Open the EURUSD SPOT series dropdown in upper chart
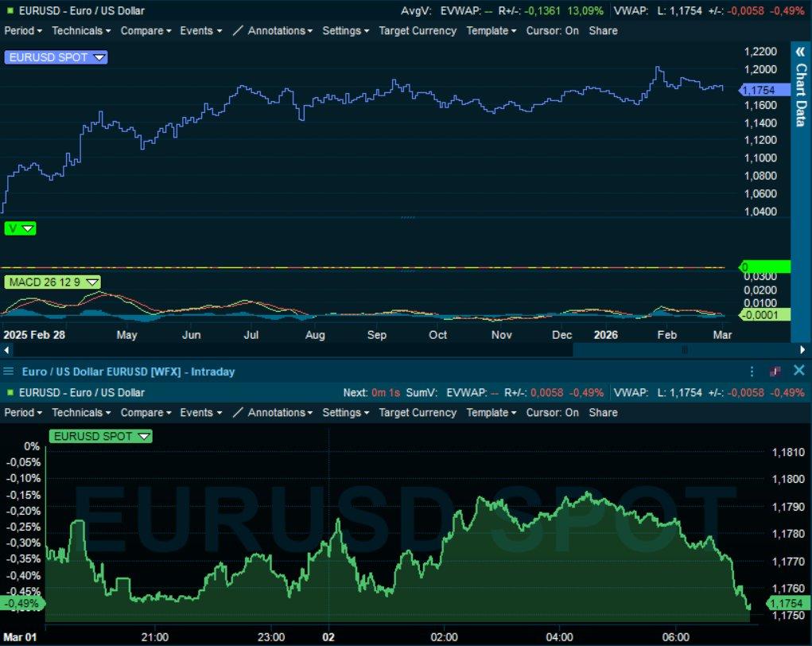 tap(99, 58)
